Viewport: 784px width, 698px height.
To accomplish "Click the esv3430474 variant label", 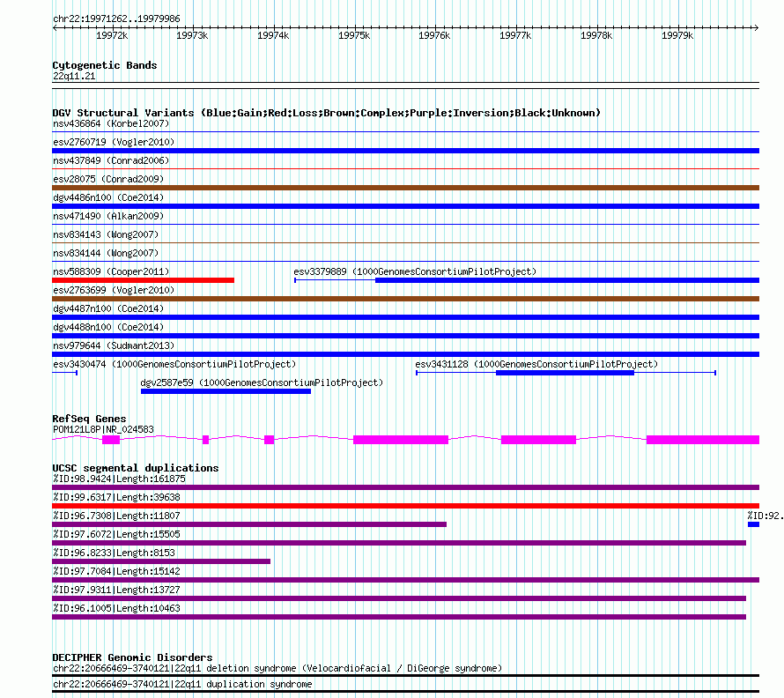I will click(174, 364).
